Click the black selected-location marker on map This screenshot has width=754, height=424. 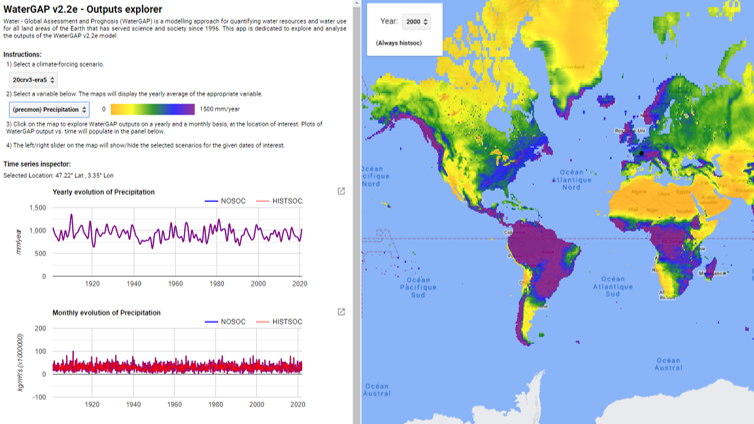tap(641, 153)
